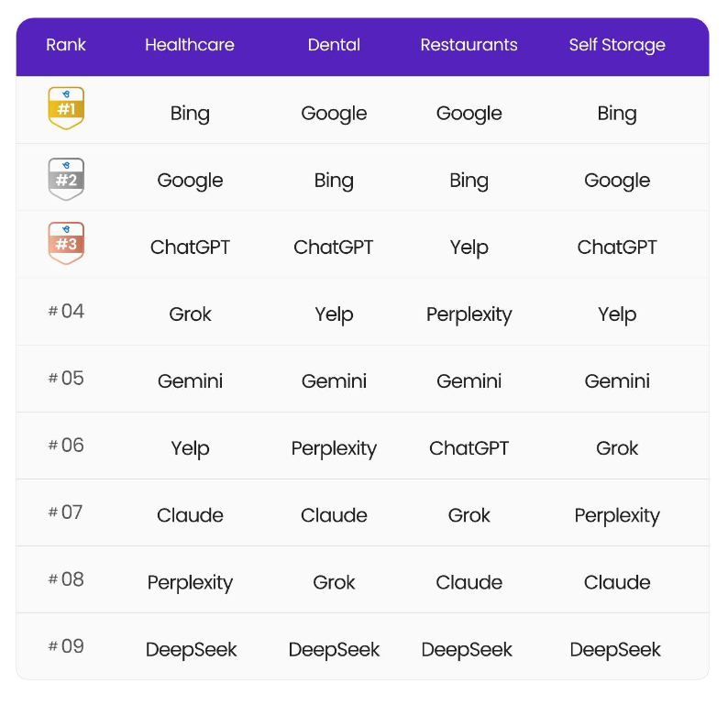Image resolution: width=728 pixels, height=705 pixels.
Task: Click the silver #2 rank badge
Action: click(x=66, y=179)
